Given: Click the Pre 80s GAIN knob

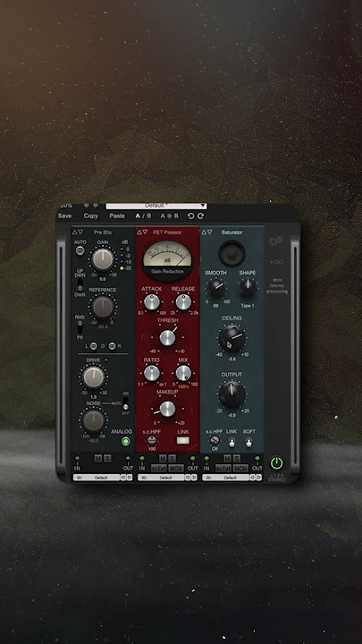Looking at the screenshot, I should pos(103,259).
